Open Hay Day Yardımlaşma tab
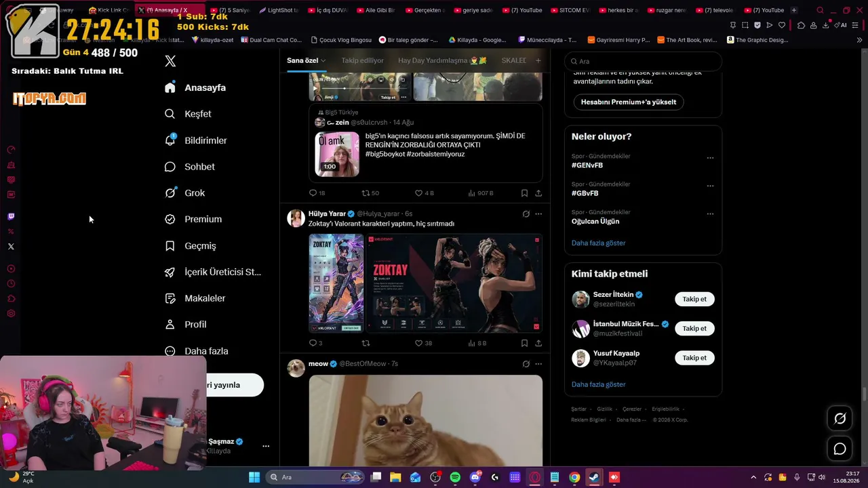Image resolution: width=868 pixels, height=488 pixels. [x=442, y=60]
